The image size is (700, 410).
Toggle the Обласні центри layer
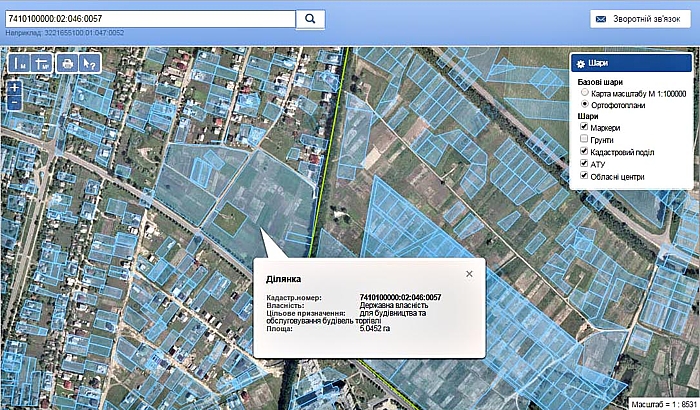coord(584,176)
